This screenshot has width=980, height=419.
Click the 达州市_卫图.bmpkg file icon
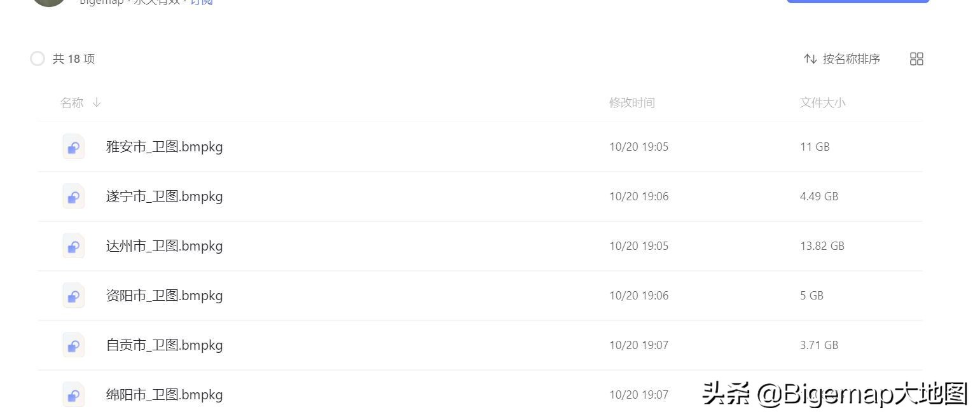(x=74, y=246)
